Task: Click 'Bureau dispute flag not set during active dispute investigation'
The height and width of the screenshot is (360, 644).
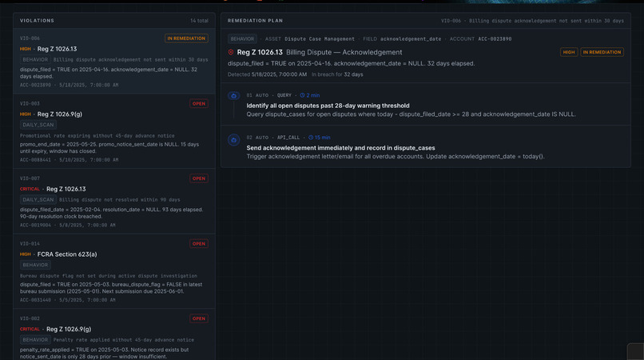Action: (109, 276)
